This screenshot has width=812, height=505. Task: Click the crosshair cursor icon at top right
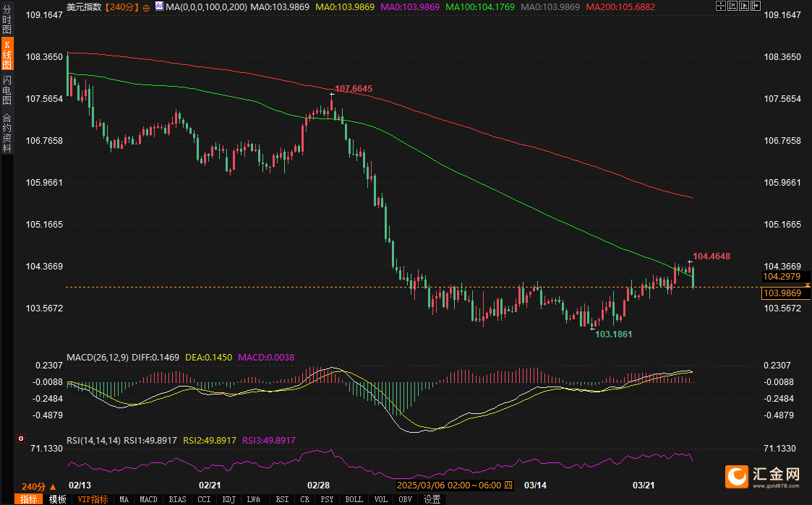[x=721, y=7]
